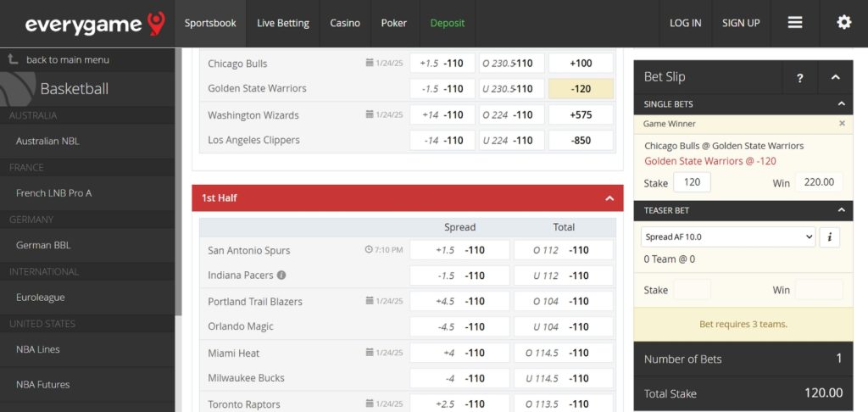Open settings gear icon

843,23
